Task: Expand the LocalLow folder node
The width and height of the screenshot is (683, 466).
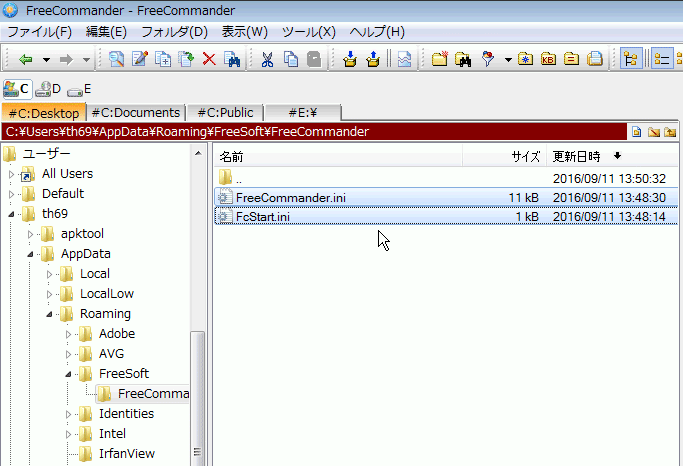Action: pyautogui.click(x=49, y=294)
